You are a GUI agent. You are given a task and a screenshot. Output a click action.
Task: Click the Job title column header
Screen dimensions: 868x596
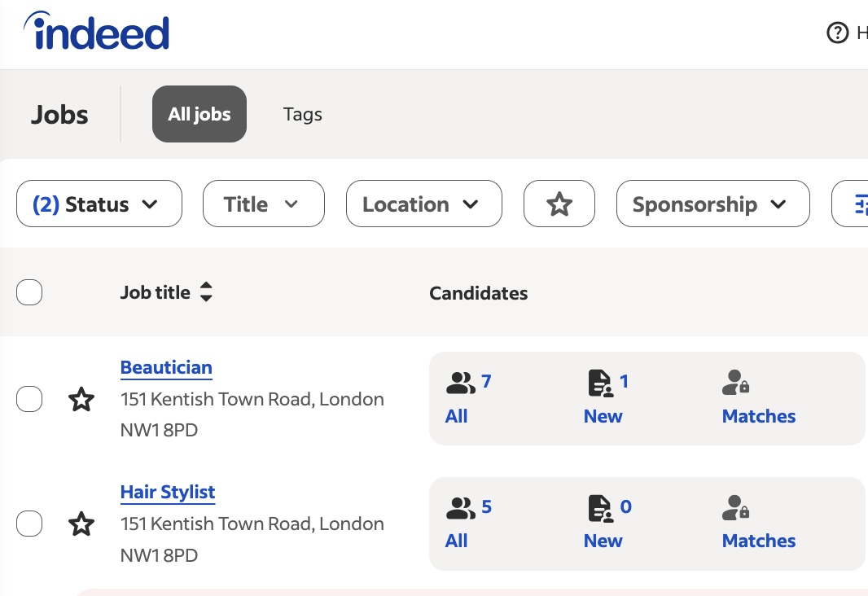(155, 292)
